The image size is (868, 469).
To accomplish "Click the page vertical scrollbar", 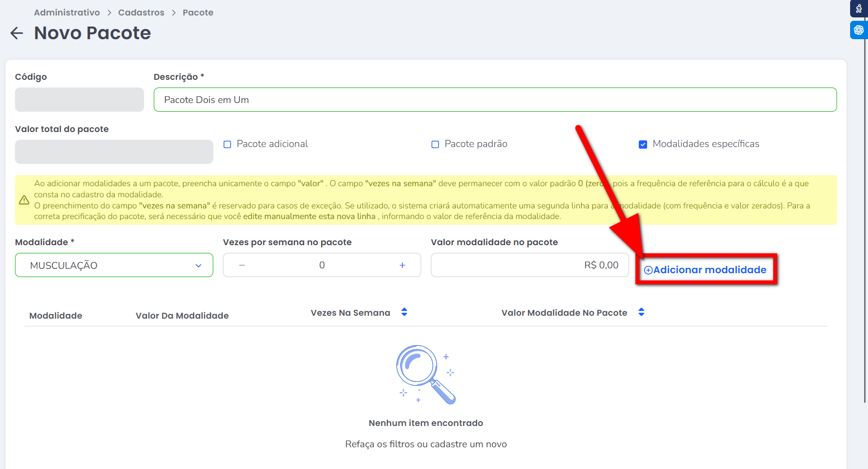I will [x=865, y=218].
